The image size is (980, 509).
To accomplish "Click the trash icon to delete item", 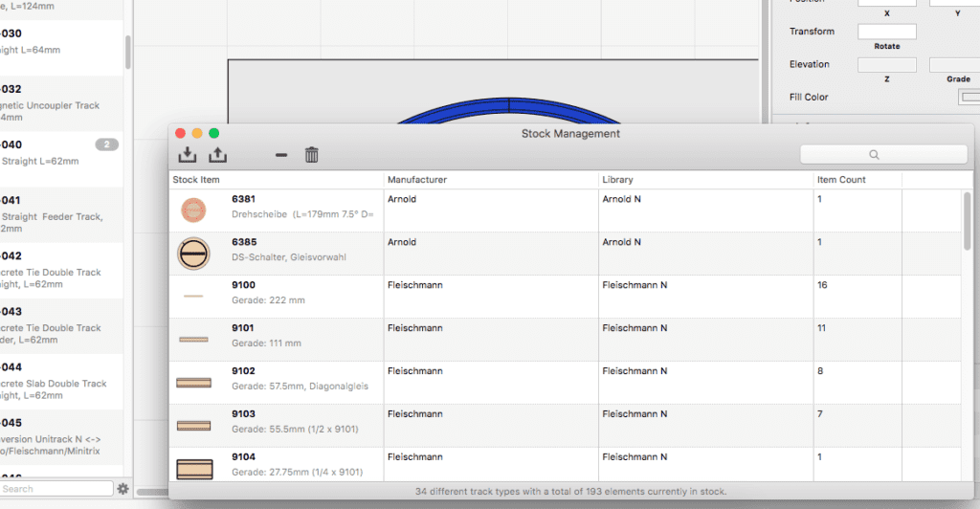I will tap(311, 155).
